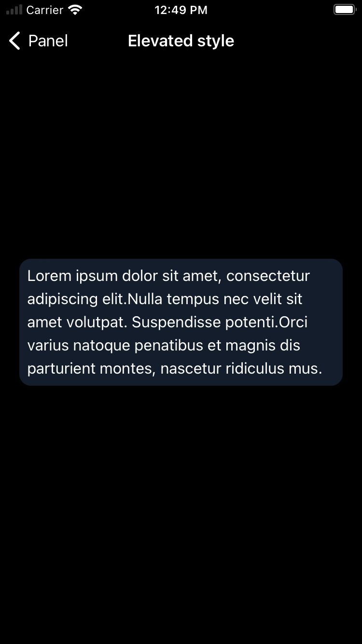This screenshot has height=644, width=362.
Task: Click the battery icon in status bar
Action: (x=345, y=10)
